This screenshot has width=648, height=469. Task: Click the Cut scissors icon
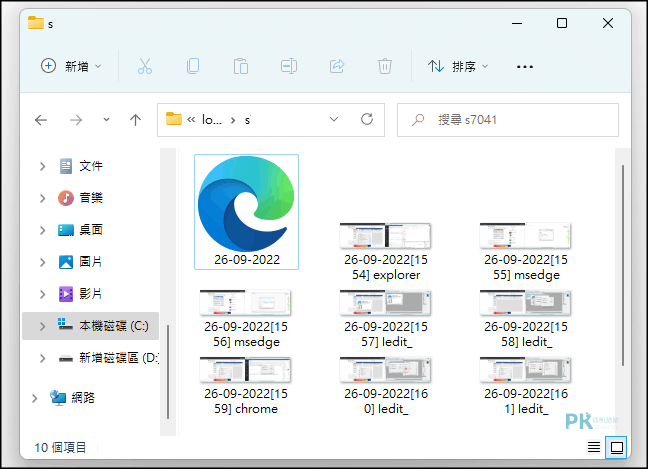145,66
